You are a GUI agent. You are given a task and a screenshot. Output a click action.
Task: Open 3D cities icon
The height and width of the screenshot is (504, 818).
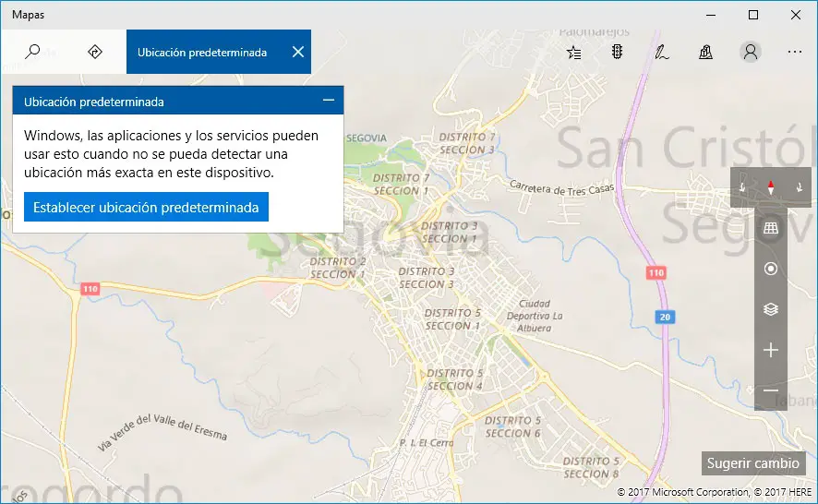pos(706,52)
